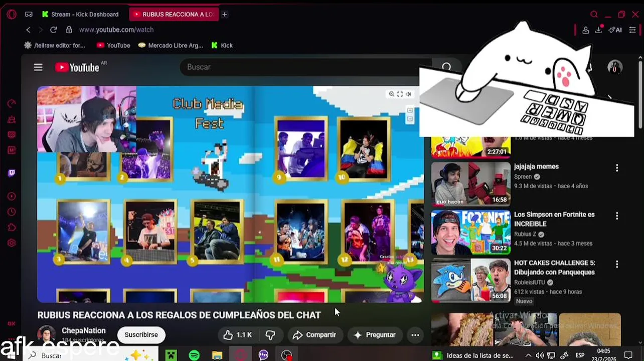The width and height of the screenshot is (644, 361).
Task: Open more actions three-dots under video
Action: [x=415, y=334]
